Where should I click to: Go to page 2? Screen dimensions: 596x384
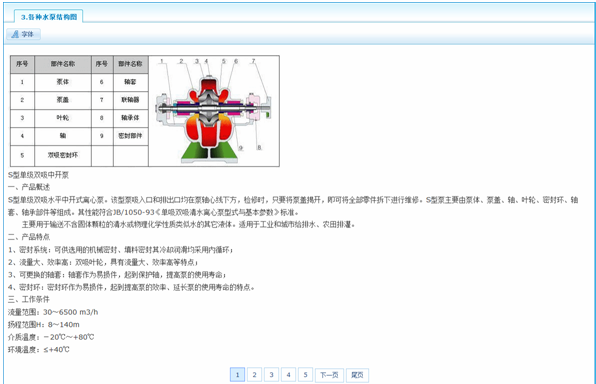pos(254,375)
